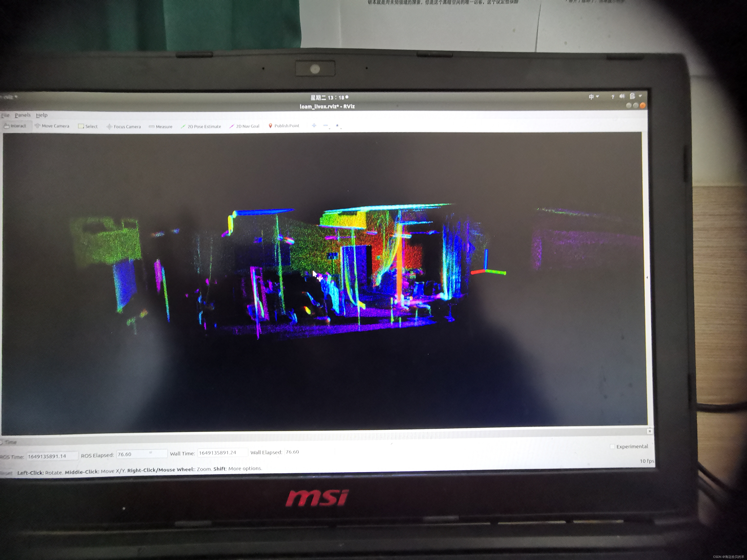Open the Chinese input method menu
This screenshot has height=560, width=747.
click(x=593, y=97)
